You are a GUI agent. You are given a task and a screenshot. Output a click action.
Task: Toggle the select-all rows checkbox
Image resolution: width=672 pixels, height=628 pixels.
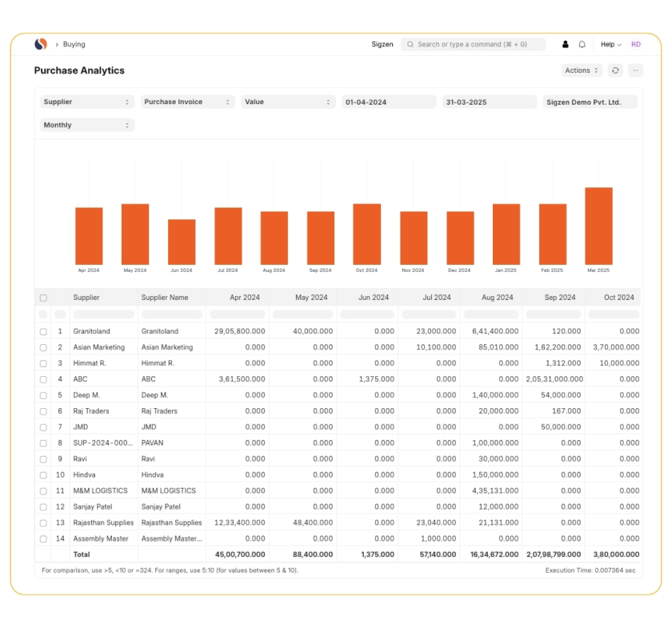click(43, 298)
